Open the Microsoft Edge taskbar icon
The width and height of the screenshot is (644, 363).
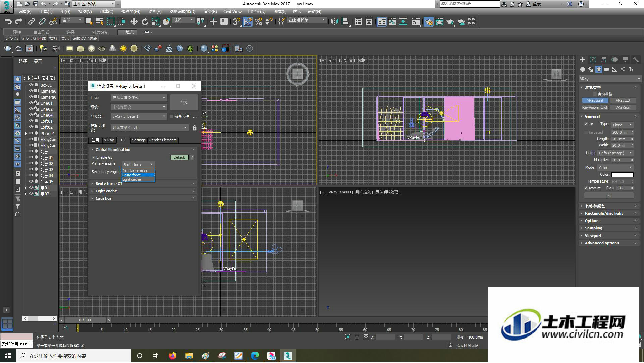pos(255,356)
